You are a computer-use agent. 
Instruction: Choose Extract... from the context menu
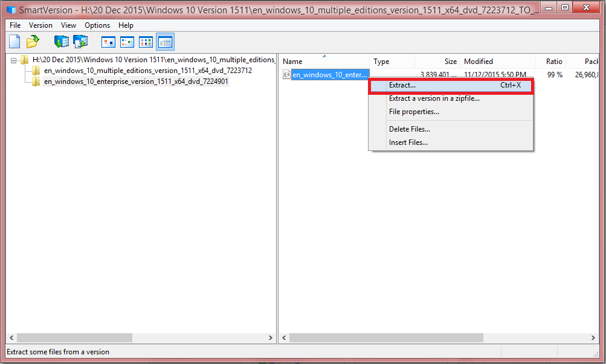451,85
